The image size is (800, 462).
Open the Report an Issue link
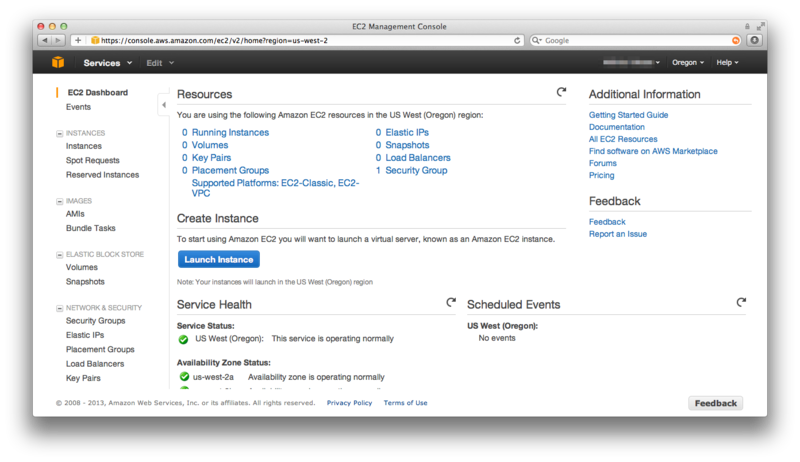[618, 234]
